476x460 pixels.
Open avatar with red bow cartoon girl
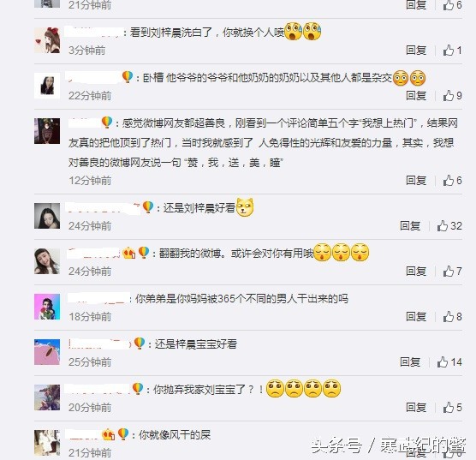pos(47,40)
